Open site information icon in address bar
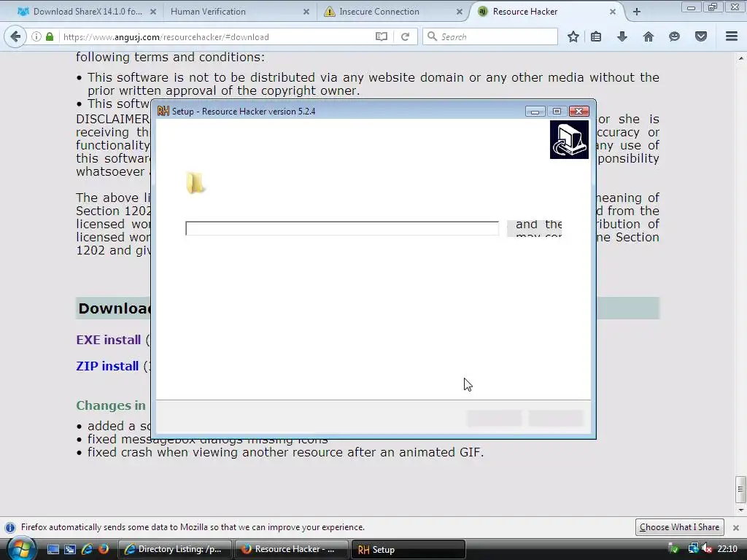The width and height of the screenshot is (747, 560). click(36, 36)
